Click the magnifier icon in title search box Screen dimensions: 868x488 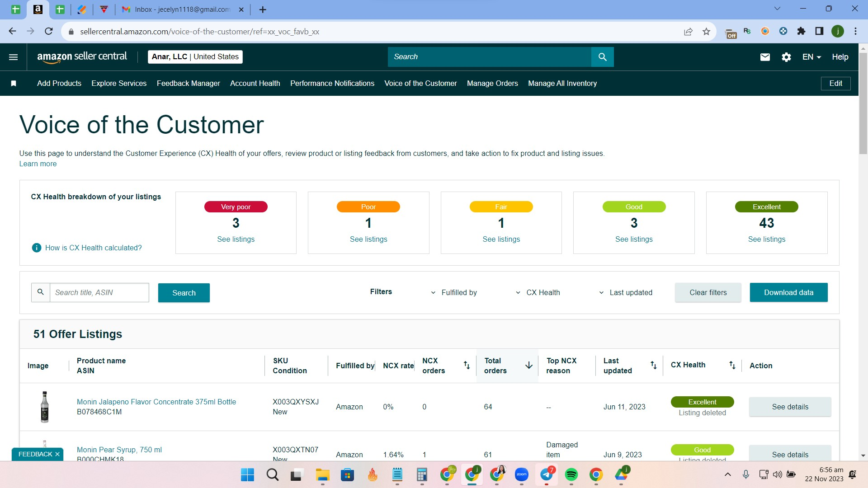[x=41, y=292]
